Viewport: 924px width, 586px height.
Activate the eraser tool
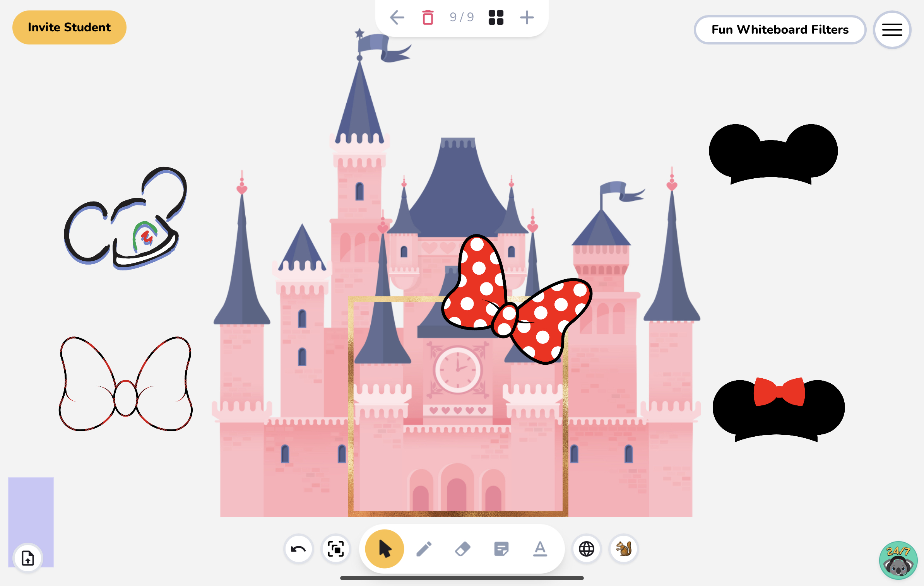point(463,548)
